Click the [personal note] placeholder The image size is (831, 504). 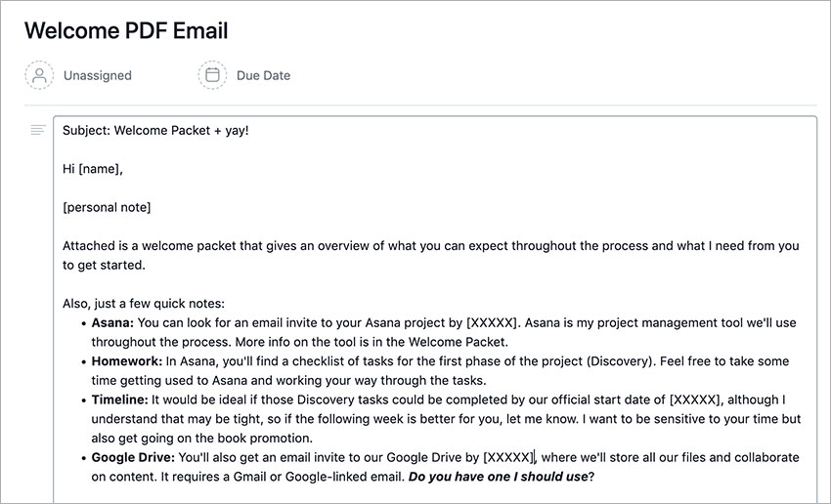[x=107, y=207]
